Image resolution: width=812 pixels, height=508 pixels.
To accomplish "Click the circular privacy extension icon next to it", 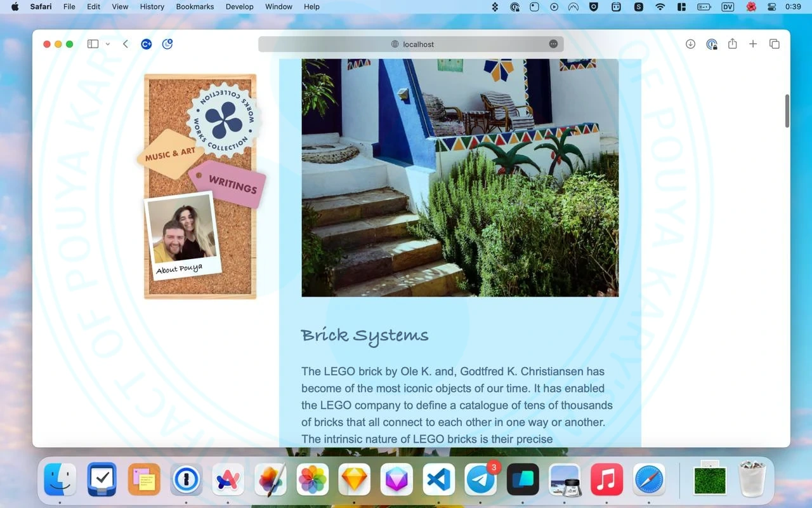I will (167, 44).
